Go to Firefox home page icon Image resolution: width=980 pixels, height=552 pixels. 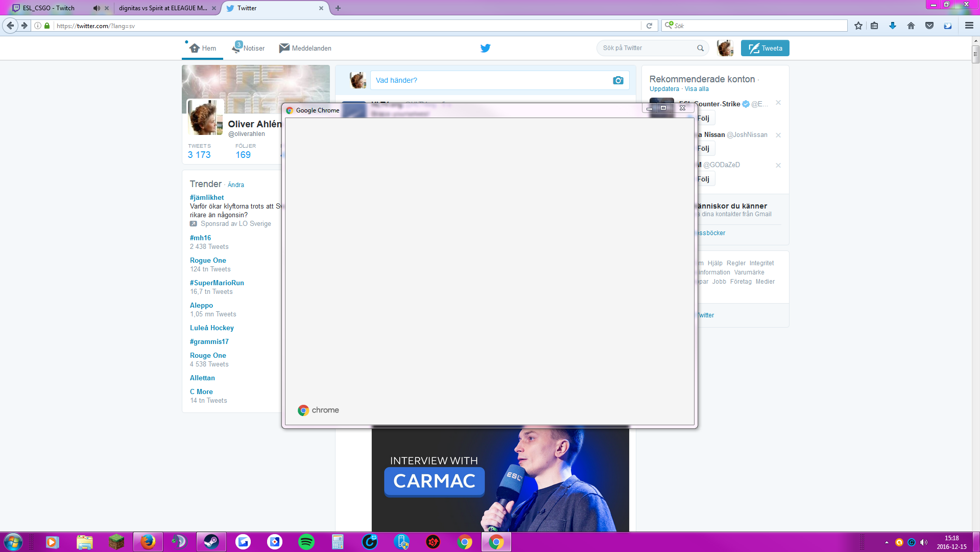point(911,26)
